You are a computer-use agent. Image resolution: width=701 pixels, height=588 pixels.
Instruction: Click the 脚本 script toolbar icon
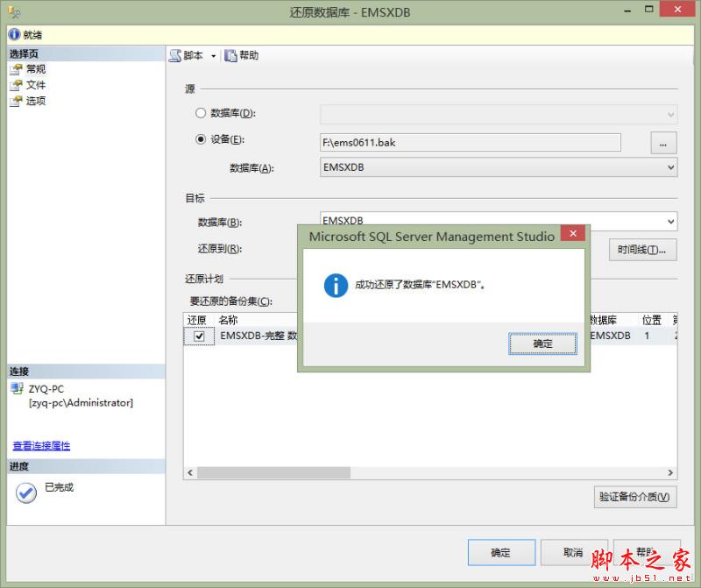tap(175, 55)
